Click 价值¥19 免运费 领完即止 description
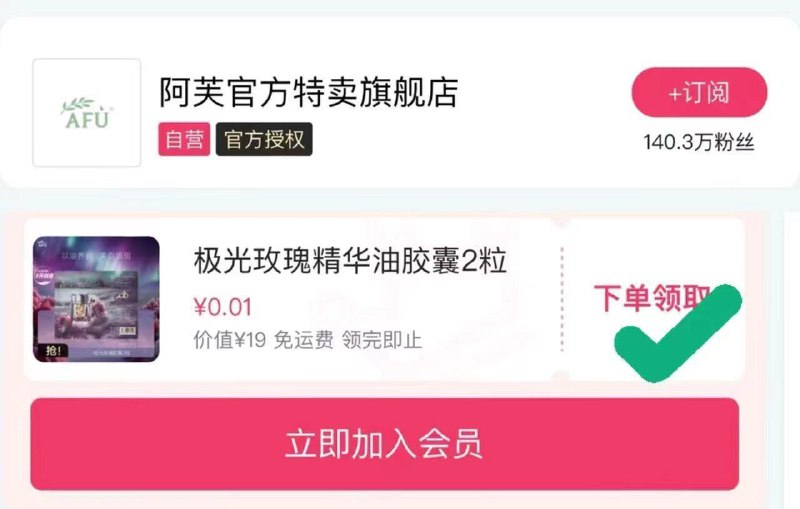This screenshot has width=800, height=509. click(x=308, y=340)
